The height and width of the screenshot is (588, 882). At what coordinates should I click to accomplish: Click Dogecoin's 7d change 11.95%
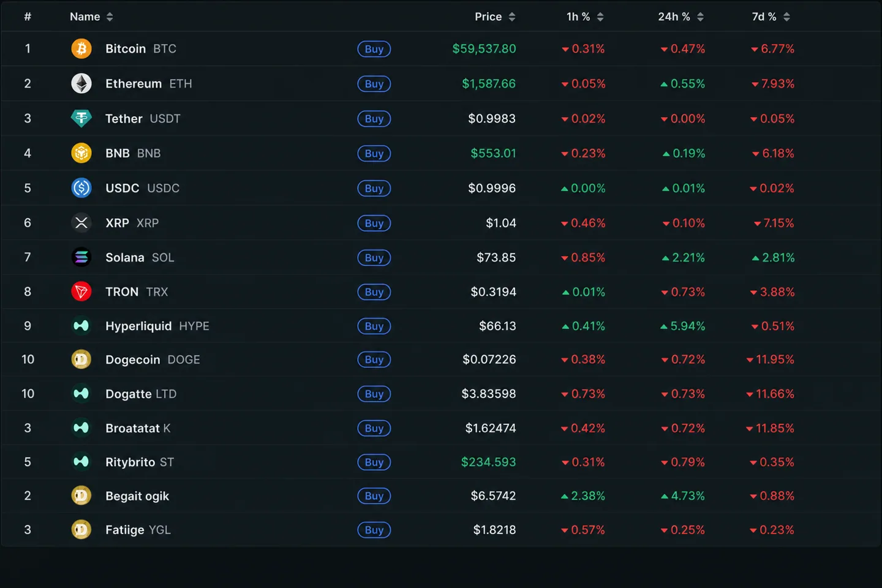pos(770,360)
